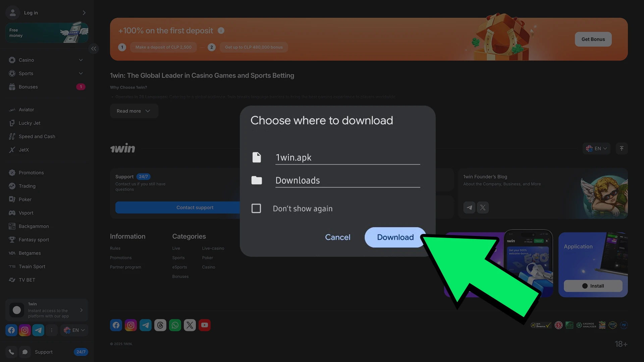Collapse the sidebar with double-chevron icon

(94, 49)
